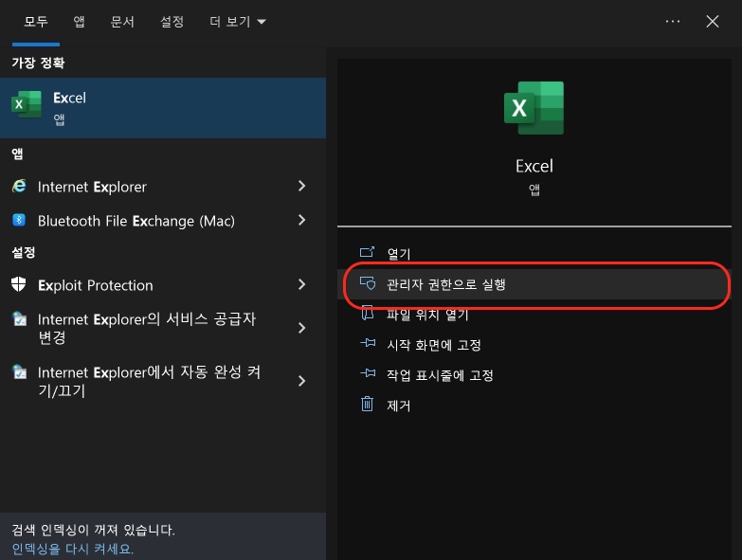Screen dimensions: 742x560
Task: Expand 자동 완성 켜기/끄기 arrow
Action: tap(302, 381)
